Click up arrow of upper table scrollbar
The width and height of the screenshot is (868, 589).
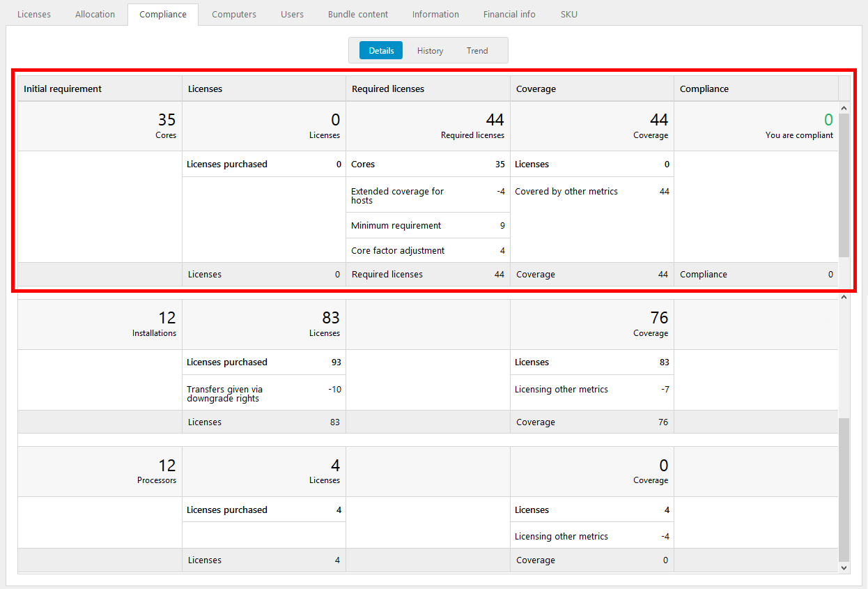(x=844, y=108)
